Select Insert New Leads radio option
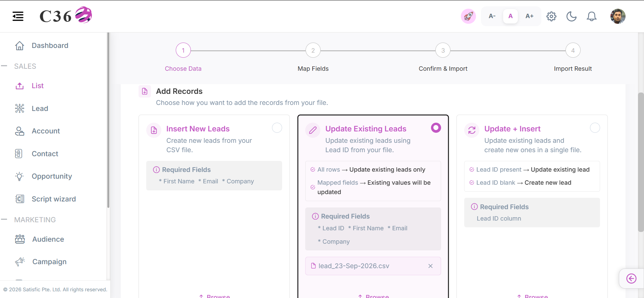 point(277,128)
